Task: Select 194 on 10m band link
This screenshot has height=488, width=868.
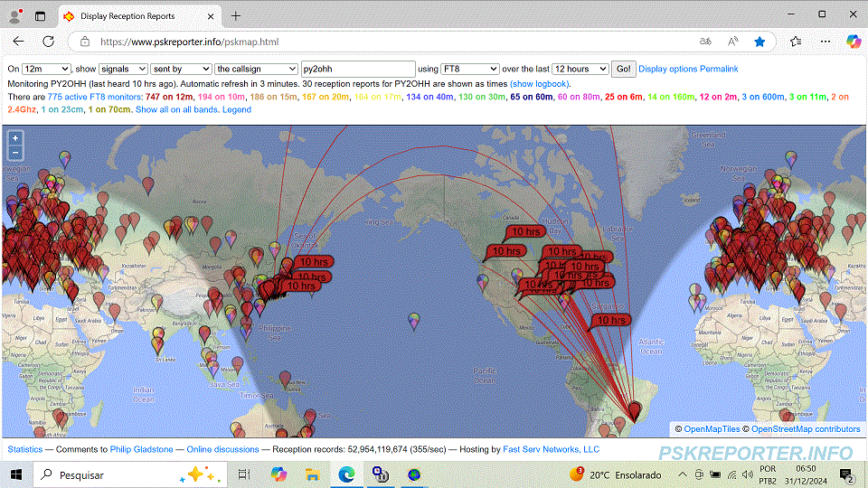Action: tap(221, 97)
